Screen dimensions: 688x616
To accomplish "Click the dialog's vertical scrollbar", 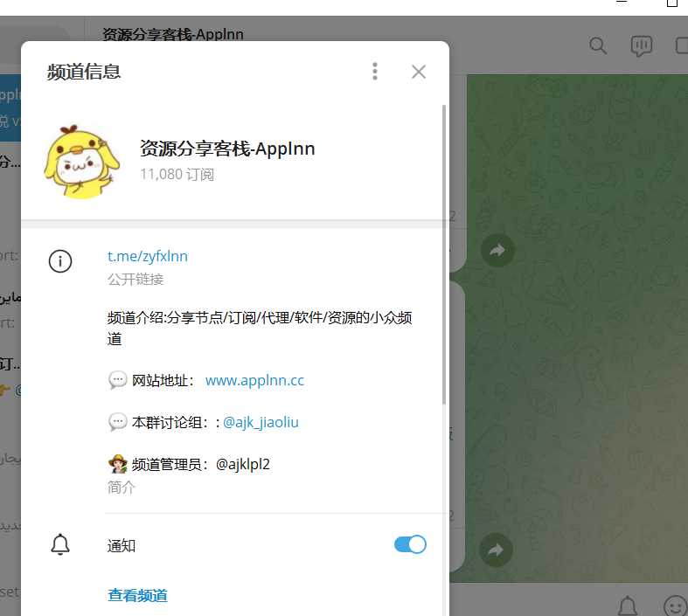I will click(x=443, y=254).
